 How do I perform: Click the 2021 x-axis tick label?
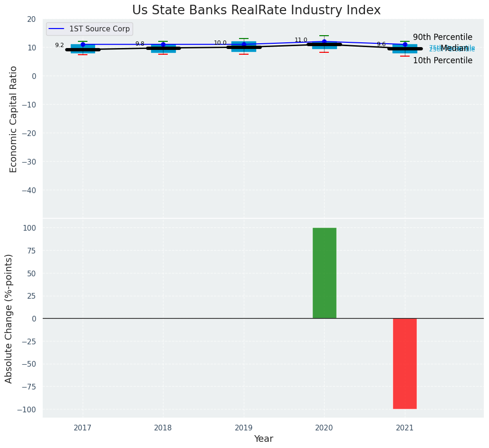click(x=404, y=428)
